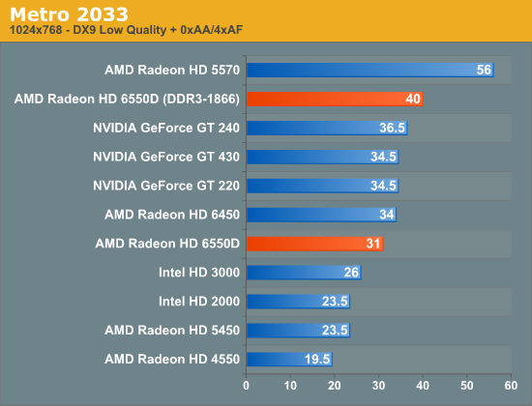The height and width of the screenshot is (406, 532).
Task: Select the "NVIDIA GeForce GT 240" label
Action: 166,128
